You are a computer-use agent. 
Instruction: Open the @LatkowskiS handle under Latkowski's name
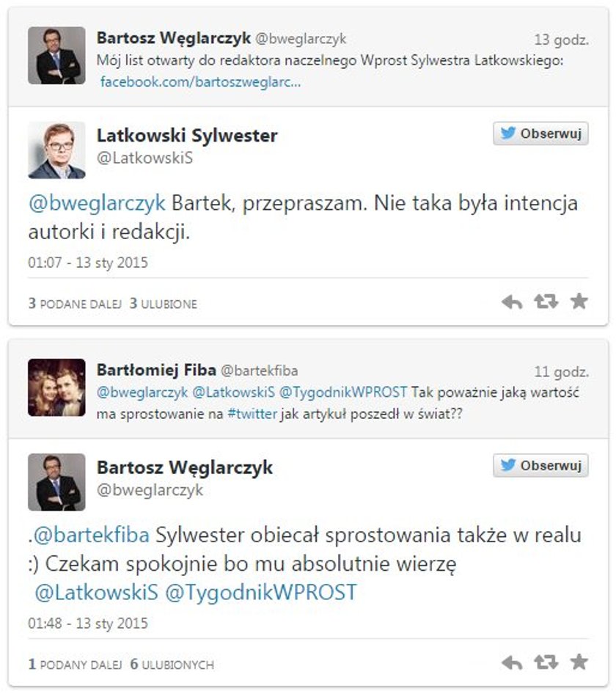point(144,158)
